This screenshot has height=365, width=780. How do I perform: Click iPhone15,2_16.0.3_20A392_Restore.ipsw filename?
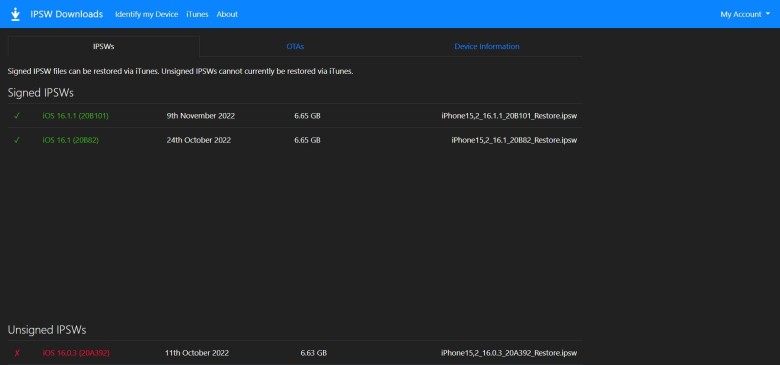[x=509, y=353]
